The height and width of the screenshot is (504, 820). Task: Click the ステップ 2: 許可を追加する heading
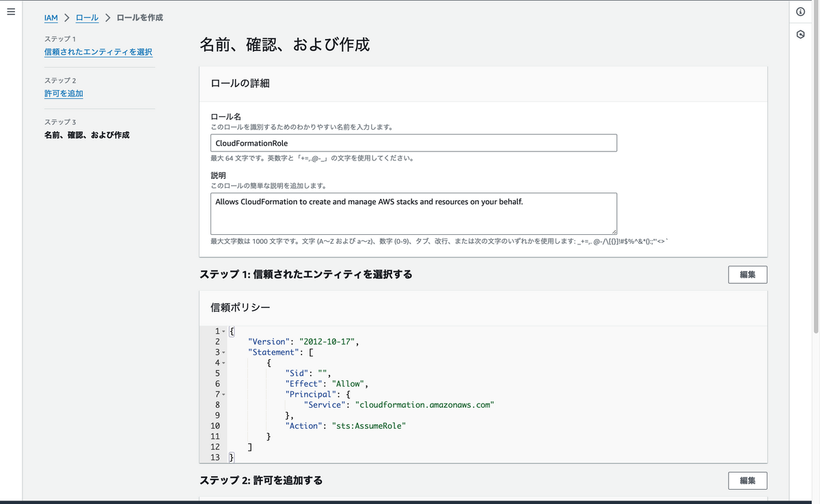pos(261,481)
